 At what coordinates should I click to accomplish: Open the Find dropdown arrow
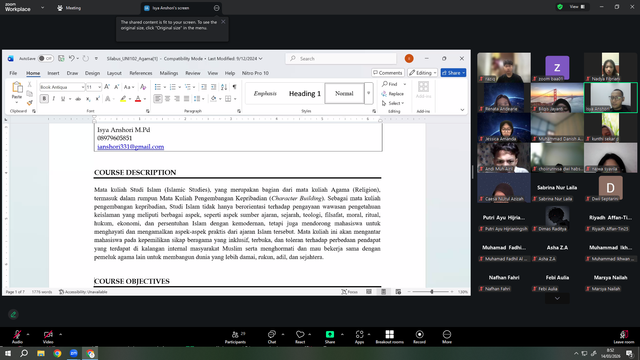point(404,84)
